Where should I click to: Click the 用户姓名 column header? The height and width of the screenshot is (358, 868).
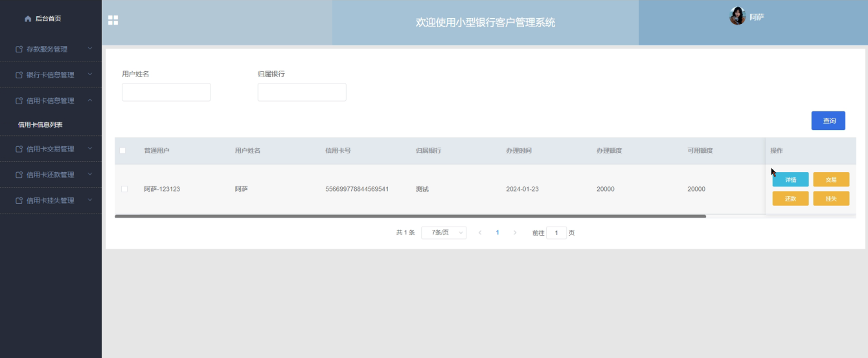click(247, 151)
